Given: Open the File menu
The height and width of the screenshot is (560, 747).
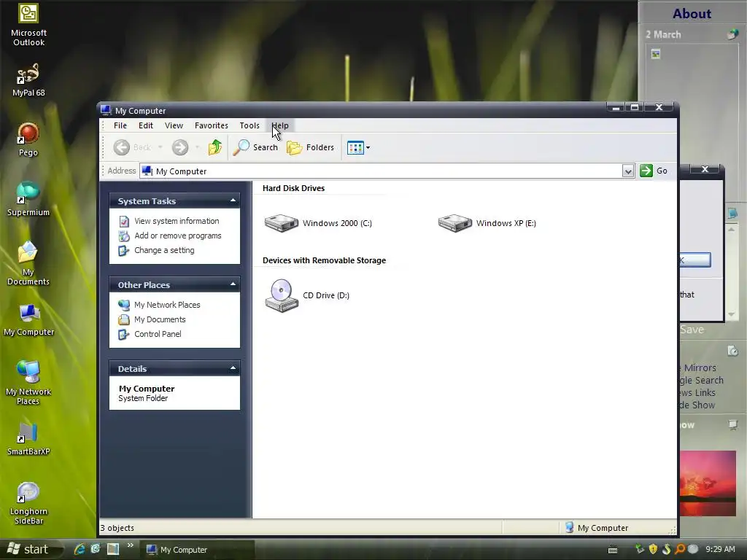Looking at the screenshot, I should tap(120, 125).
